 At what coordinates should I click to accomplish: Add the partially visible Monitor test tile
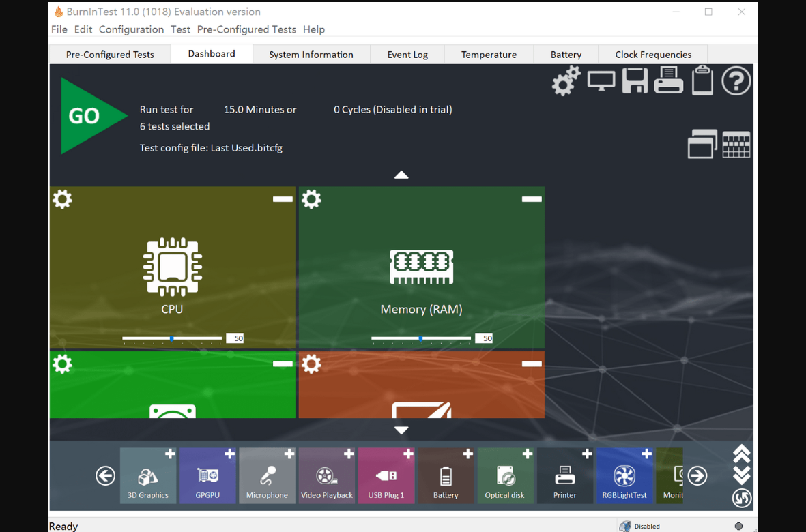[670, 476]
